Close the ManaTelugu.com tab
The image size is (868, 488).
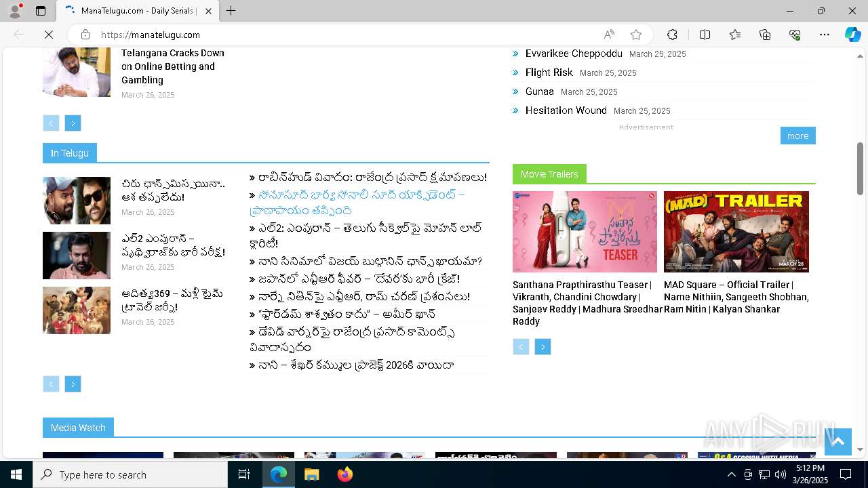click(209, 11)
